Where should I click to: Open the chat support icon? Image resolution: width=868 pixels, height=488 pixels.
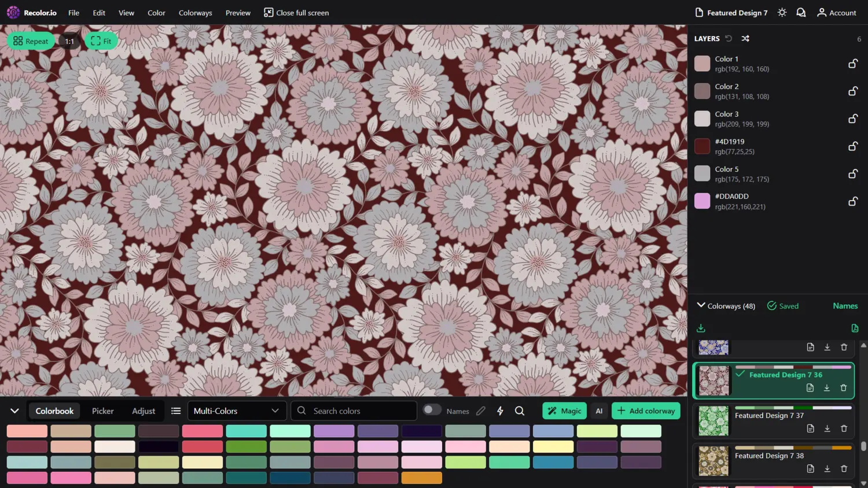[x=801, y=12]
